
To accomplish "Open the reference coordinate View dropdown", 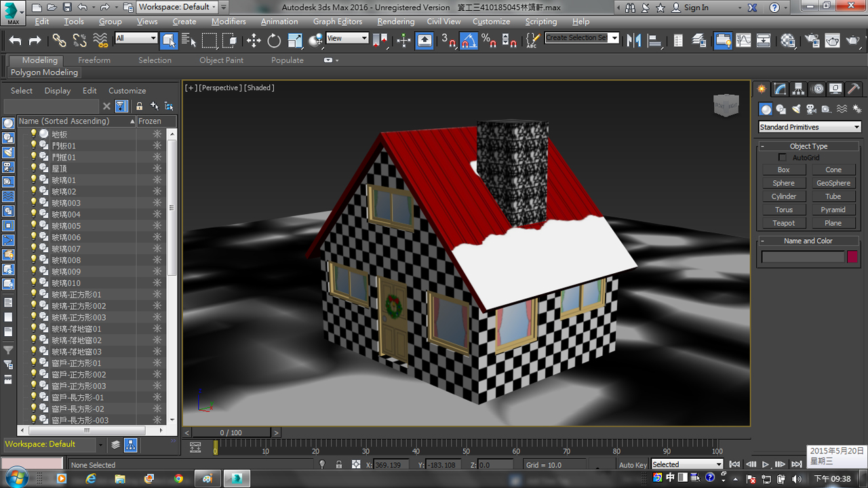I will [x=347, y=38].
